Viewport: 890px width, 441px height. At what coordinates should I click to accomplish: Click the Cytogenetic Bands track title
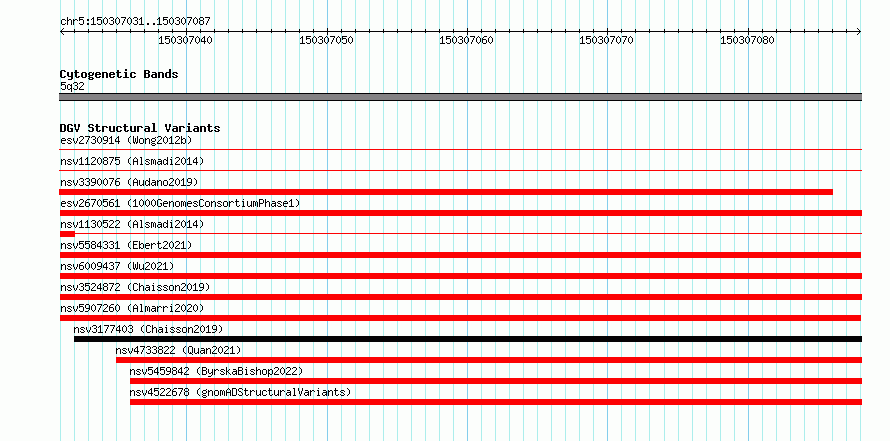tap(119, 74)
